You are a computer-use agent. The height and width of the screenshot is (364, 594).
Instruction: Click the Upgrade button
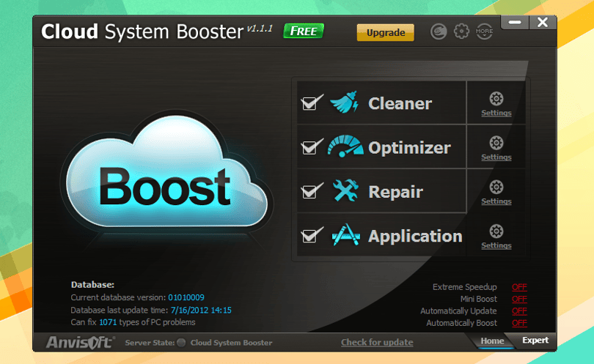click(x=386, y=32)
